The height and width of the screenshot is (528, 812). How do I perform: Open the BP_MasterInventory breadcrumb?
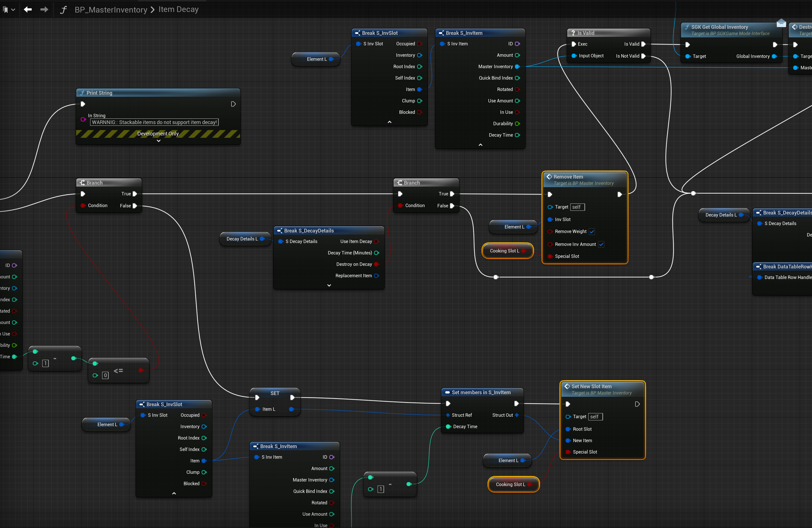111,10
